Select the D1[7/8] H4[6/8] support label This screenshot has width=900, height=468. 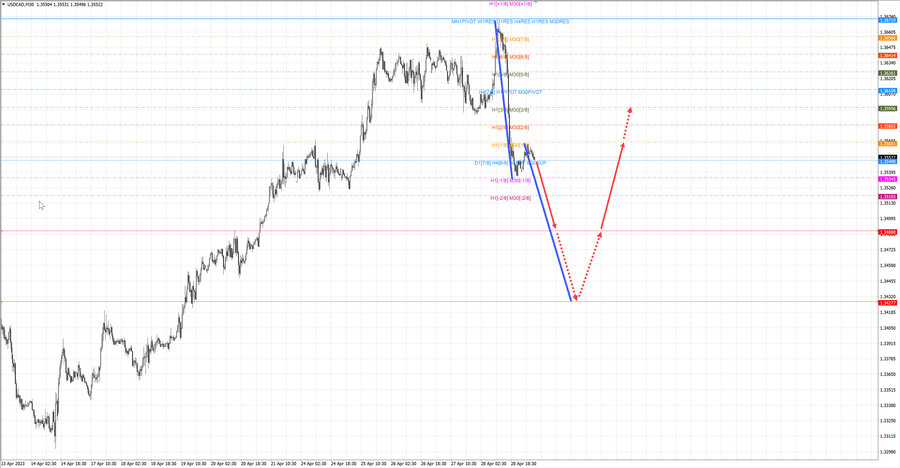(x=491, y=163)
